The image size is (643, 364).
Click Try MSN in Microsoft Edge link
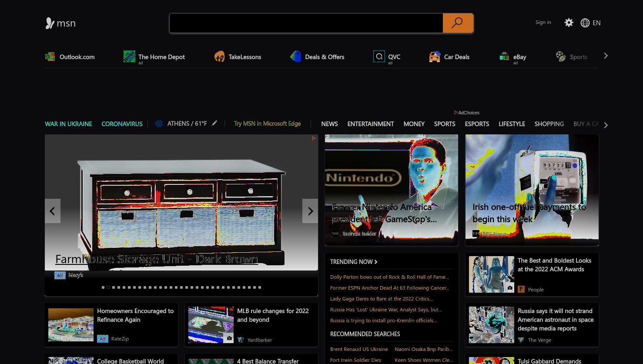click(x=267, y=124)
